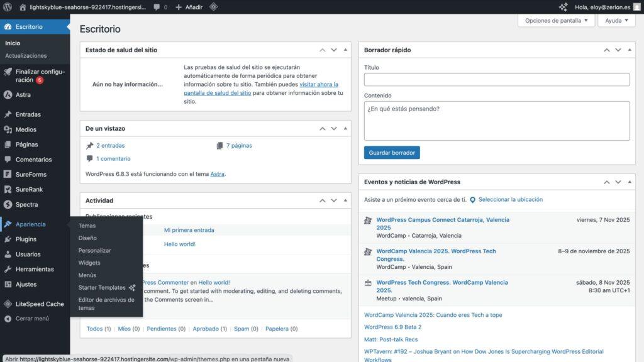This screenshot has height=362, width=644.
Task: Click the Herramientas wrench icon
Action: pos(8,269)
